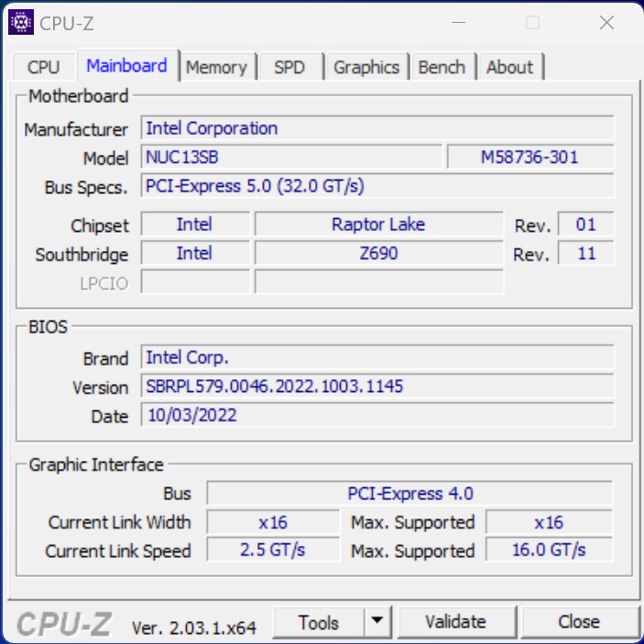Click the Close button at bottom
Viewport: 644px width, 644px height.
coord(579,623)
